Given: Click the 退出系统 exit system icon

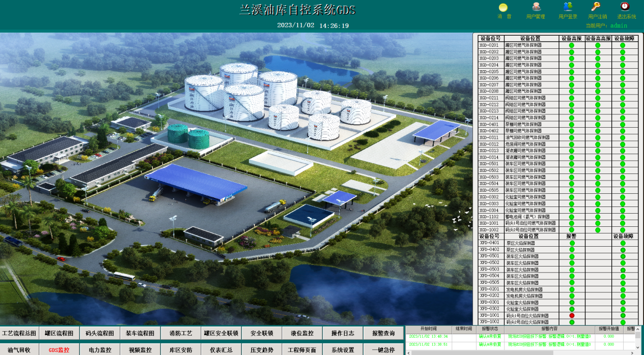Looking at the screenshot, I should [x=625, y=7].
